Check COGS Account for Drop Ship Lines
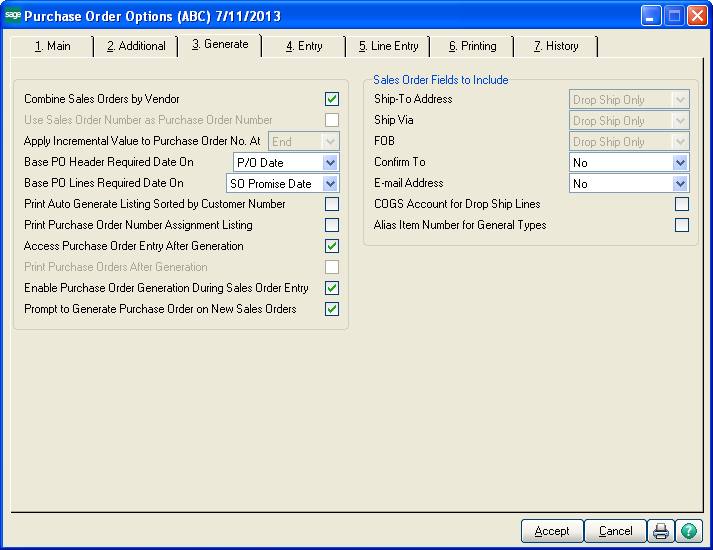Screen dimensions: 713x550 [682, 204]
